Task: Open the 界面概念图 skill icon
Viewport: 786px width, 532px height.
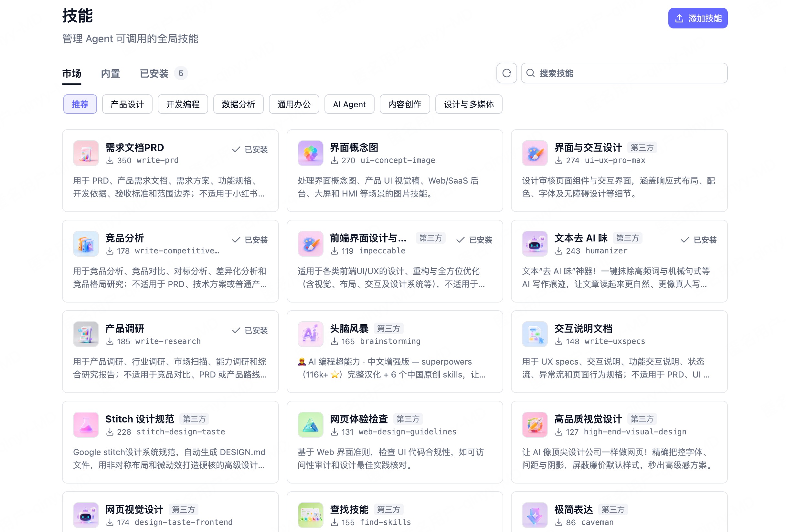Action: pos(310,153)
